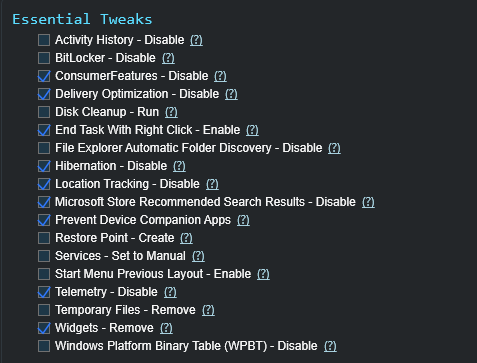Open help icon next to BitLocker
The width and height of the screenshot is (477, 363).
pyautogui.click(x=168, y=58)
